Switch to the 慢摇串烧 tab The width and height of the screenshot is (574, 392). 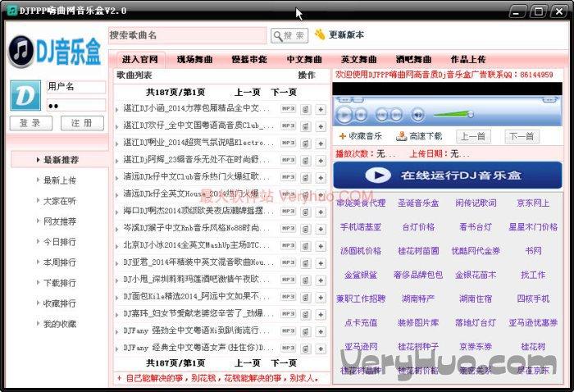249,59
